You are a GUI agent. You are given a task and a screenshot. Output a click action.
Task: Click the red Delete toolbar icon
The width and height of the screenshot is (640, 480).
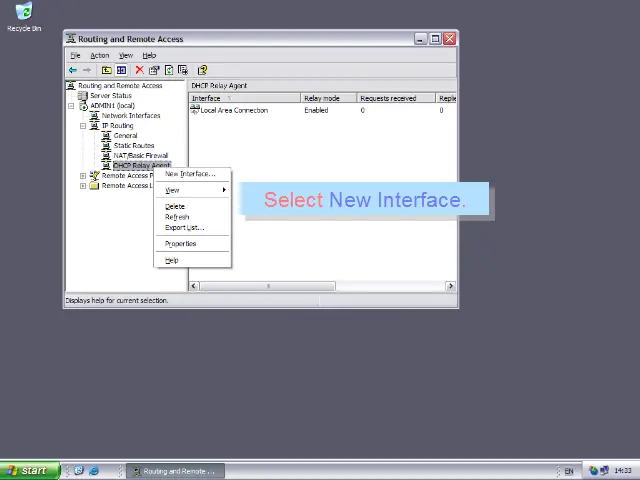coord(139,70)
